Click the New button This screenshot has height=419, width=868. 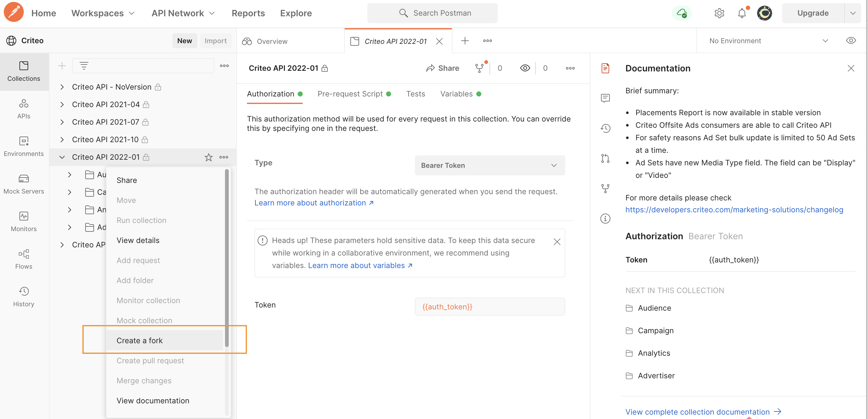coord(184,41)
